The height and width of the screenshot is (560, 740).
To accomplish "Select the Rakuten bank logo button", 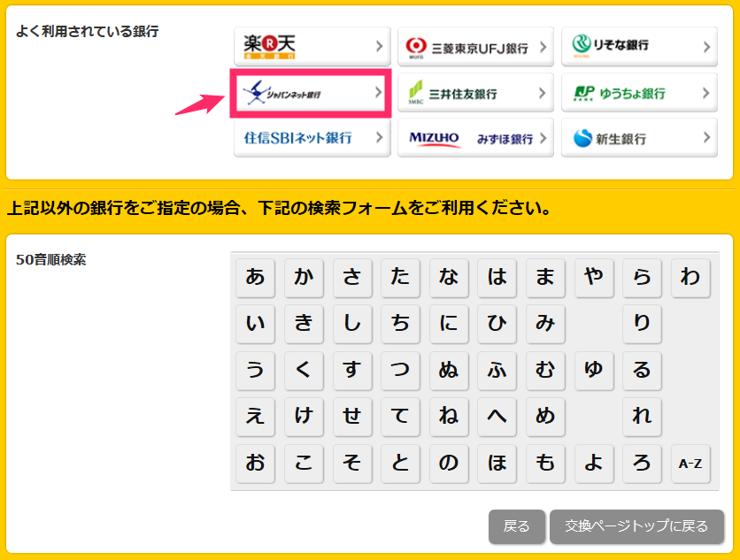I will click(312, 46).
